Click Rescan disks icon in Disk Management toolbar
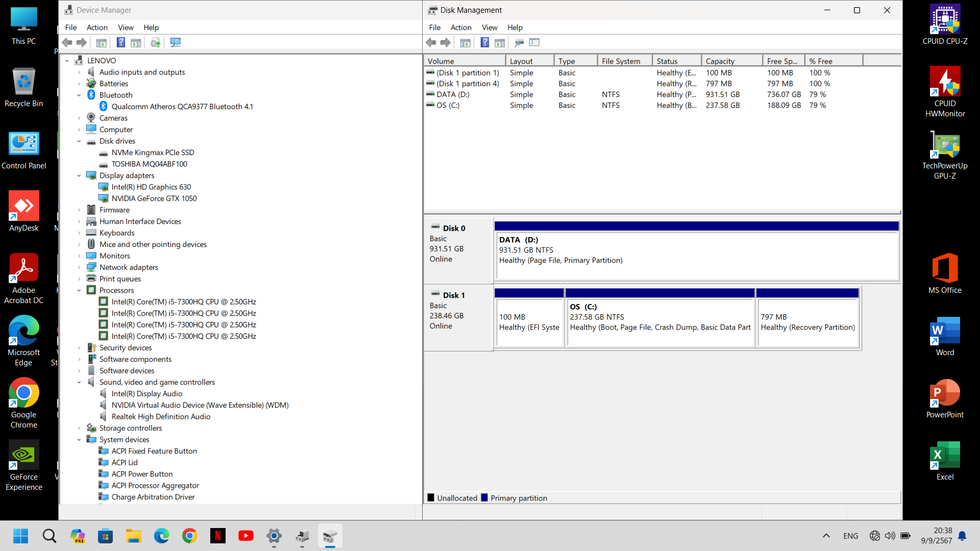Screen dimensions: 980x551 520,42
